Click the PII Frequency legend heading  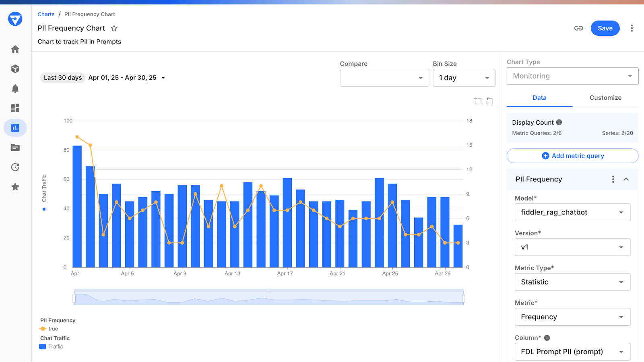pyautogui.click(x=58, y=321)
